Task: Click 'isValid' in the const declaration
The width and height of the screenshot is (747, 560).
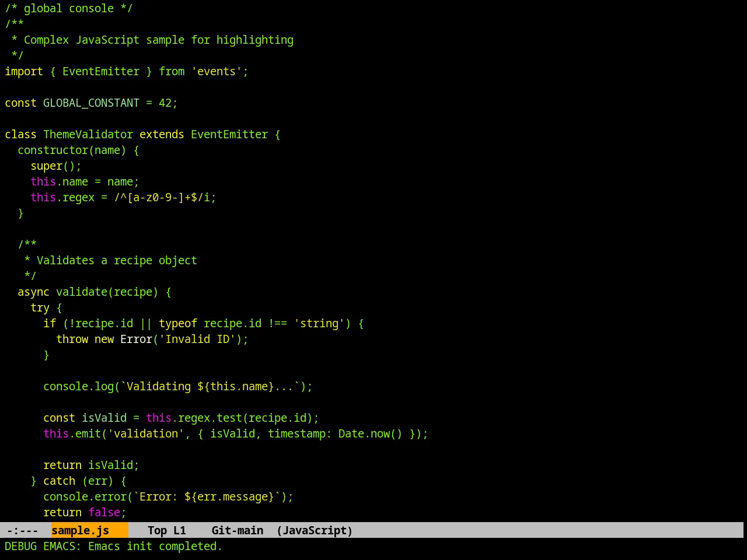Action: (x=104, y=418)
